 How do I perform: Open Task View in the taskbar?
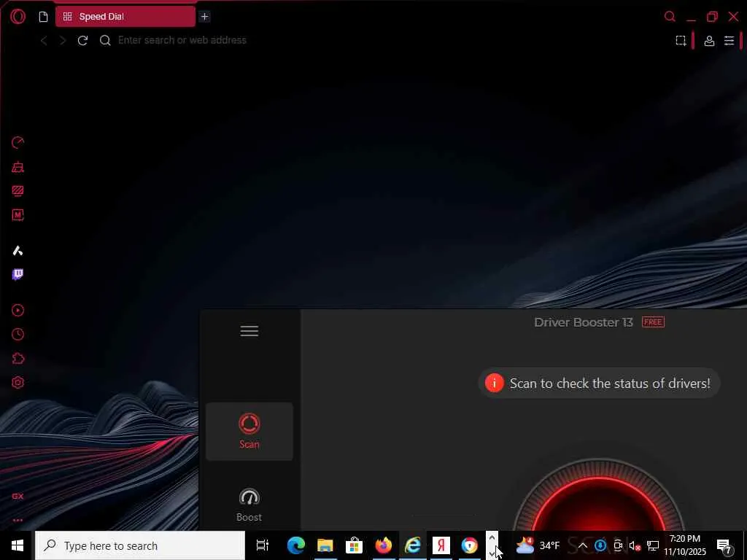[263, 545]
